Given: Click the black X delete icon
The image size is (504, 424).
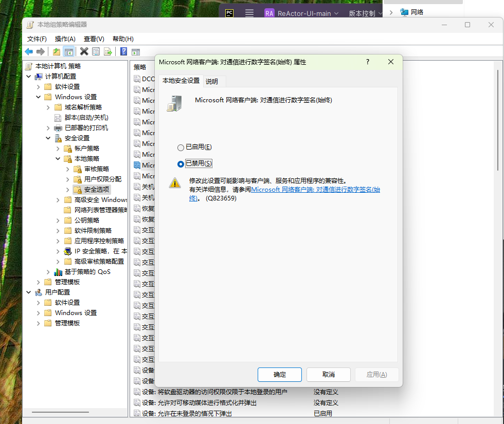Looking at the screenshot, I should 84,51.
